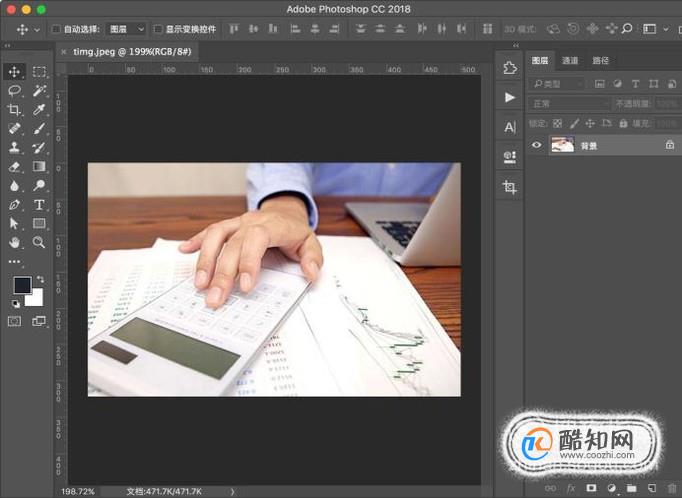Select the Horizontal Type tool
Viewport: 682px width, 498px height.
tap(39, 205)
